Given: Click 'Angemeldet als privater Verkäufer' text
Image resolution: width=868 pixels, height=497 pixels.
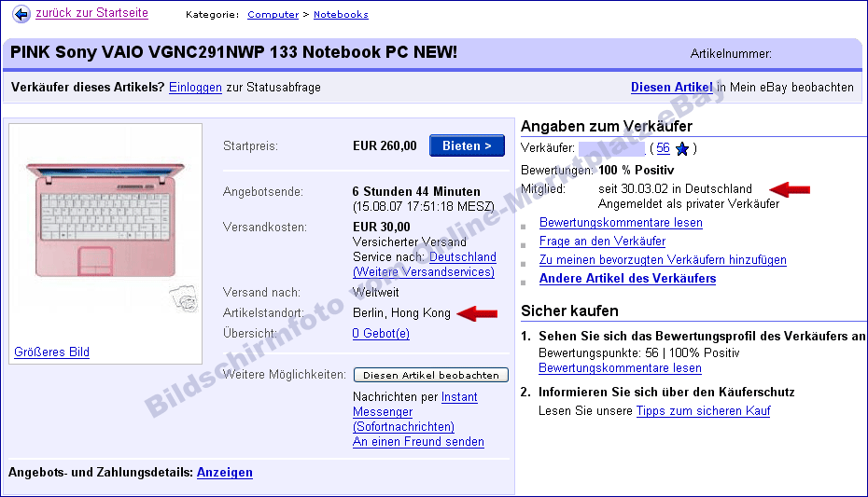Looking at the screenshot, I should (x=689, y=204).
